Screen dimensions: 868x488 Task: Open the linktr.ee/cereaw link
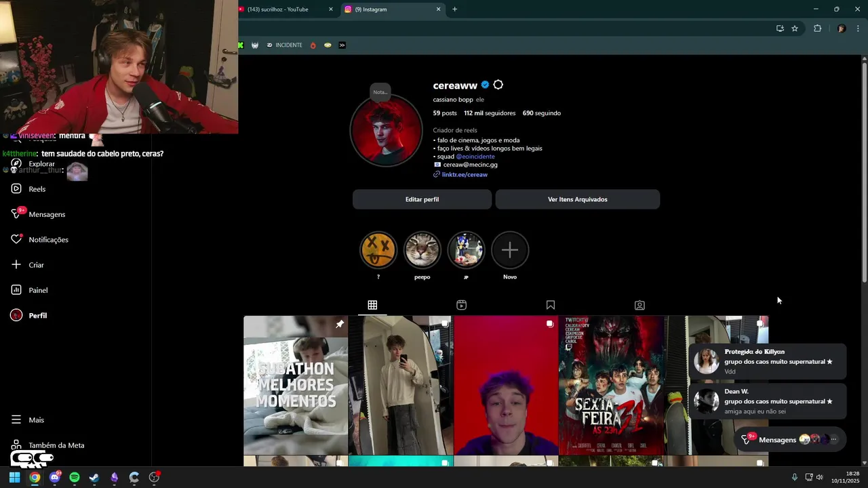tap(465, 174)
